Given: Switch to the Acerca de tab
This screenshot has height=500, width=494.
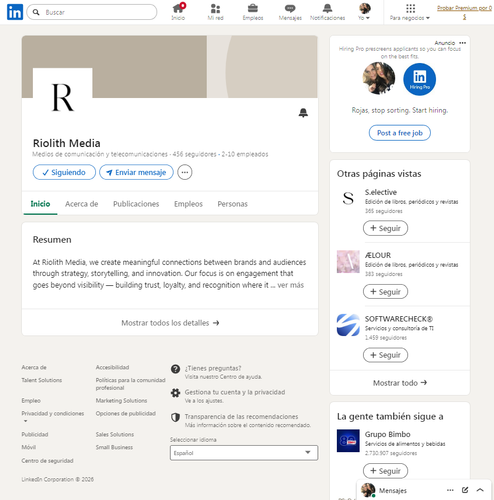Looking at the screenshot, I should [x=82, y=204].
